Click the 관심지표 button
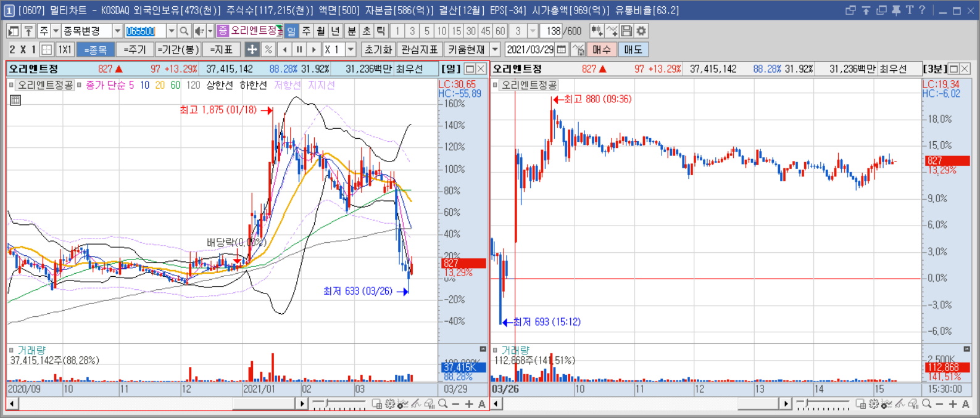This screenshot has height=418, width=980. pos(419,49)
